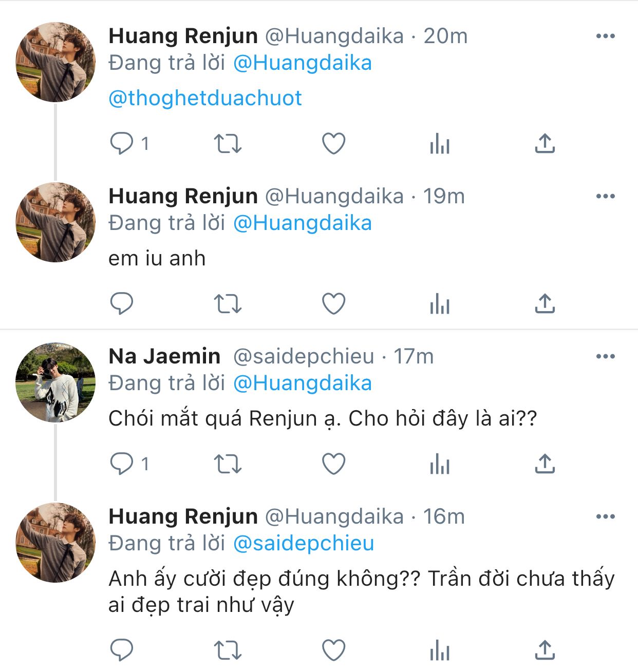Open more options on Na Jaemin's tweet

[x=606, y=356]
